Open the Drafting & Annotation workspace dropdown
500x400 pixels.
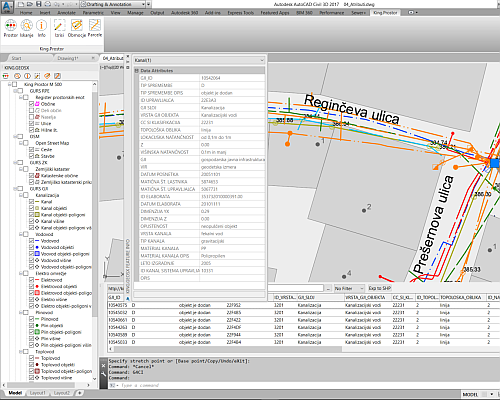pyautogui.click(x=113, y=4)
